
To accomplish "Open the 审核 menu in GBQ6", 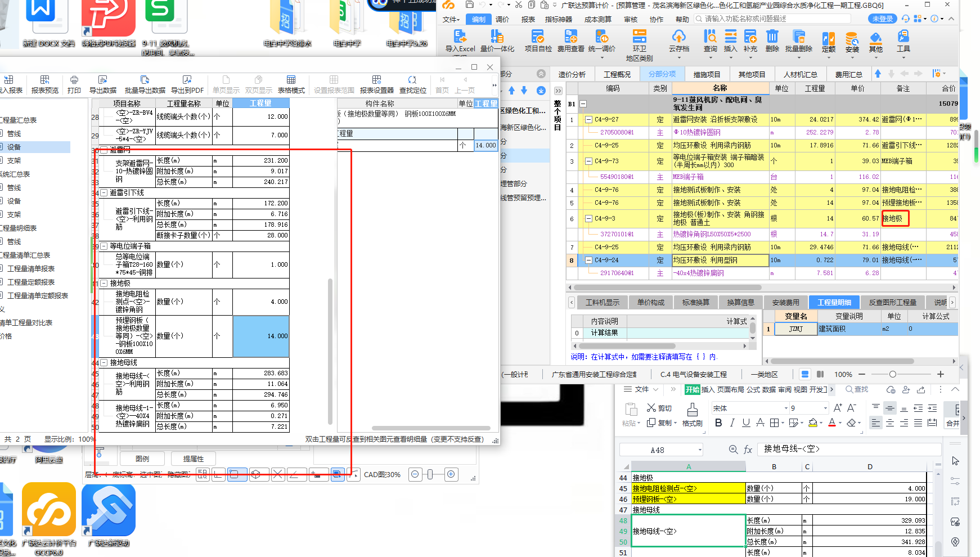I will (x=631, y=19).
